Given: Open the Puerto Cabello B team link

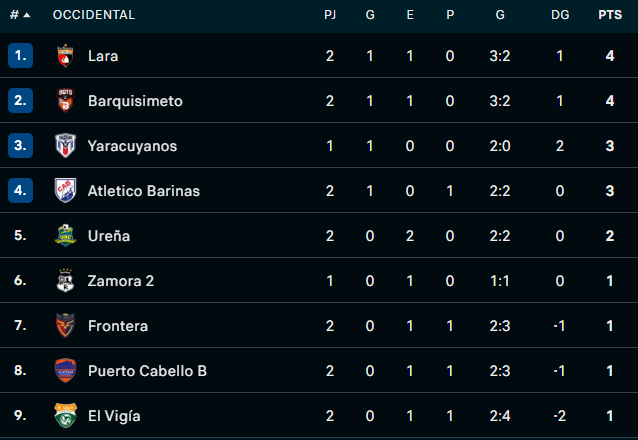Looking at the screenshot, I should 147,371.
